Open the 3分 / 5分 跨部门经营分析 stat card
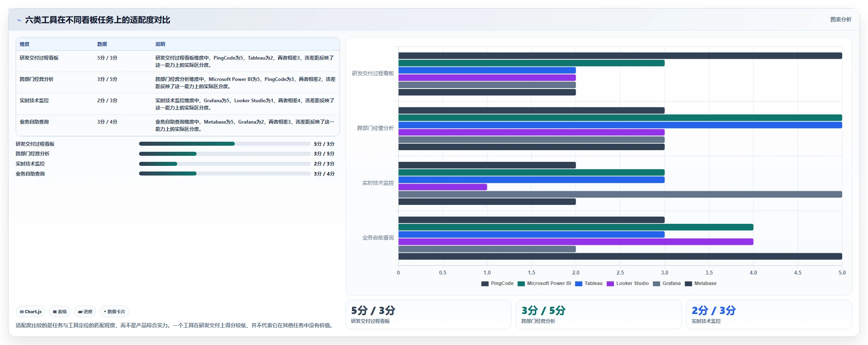 click(x=599, y=314)
